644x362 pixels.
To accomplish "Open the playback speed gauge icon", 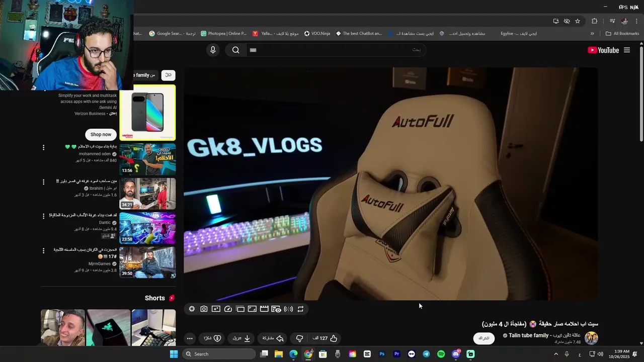I will tap(228, 309).
